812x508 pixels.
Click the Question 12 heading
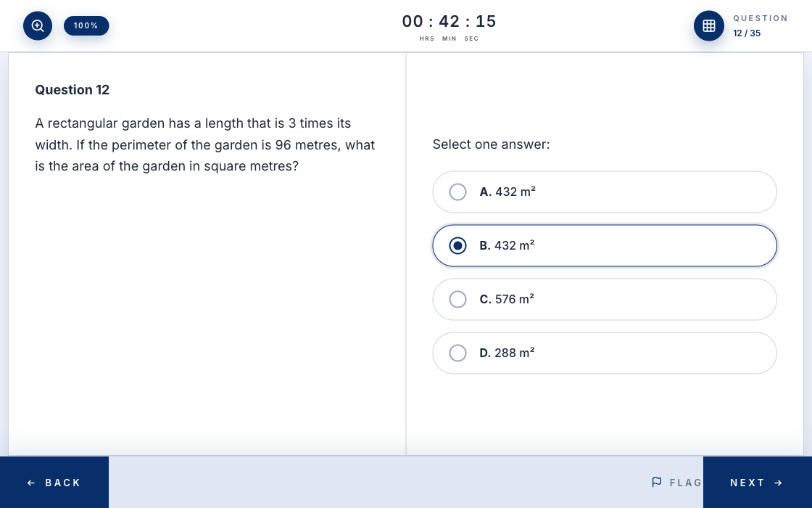click(x=72, y=89)
